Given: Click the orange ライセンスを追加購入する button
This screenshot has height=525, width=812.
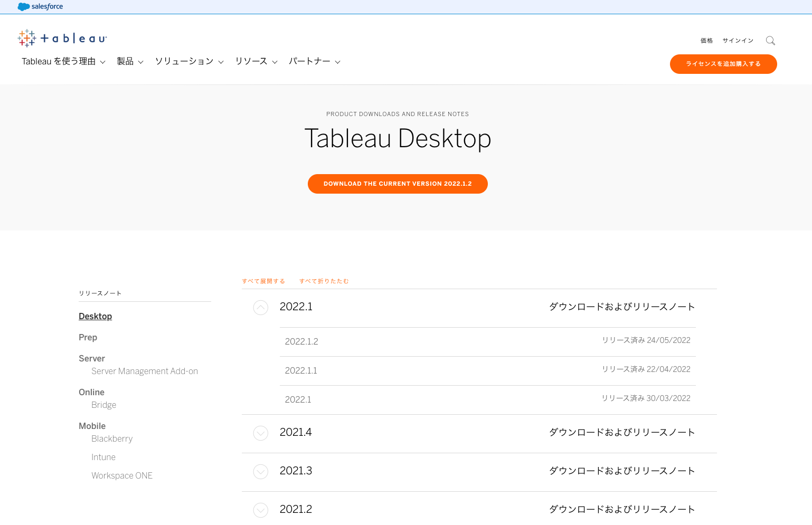Looking at the screenshot, I should [723, 64].
